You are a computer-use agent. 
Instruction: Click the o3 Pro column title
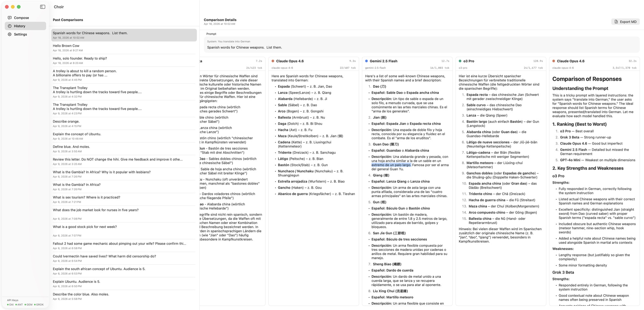click(x=469, y=61)
